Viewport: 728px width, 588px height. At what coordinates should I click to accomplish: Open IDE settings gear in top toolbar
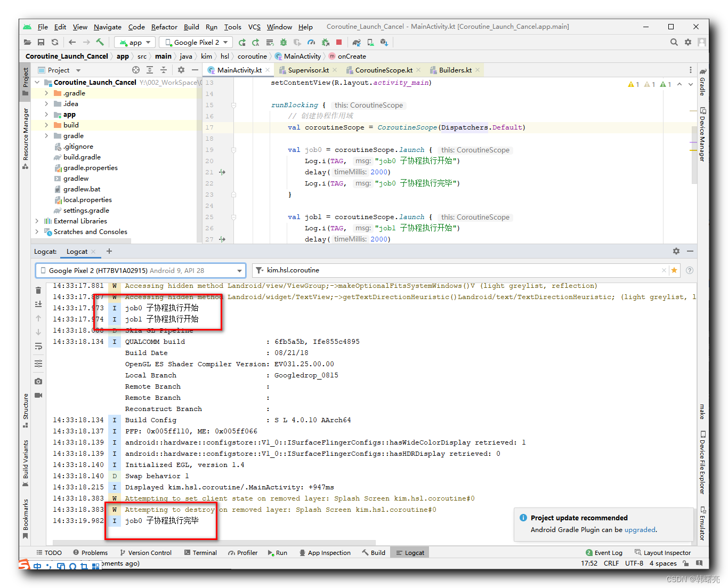tap(688, 42)
